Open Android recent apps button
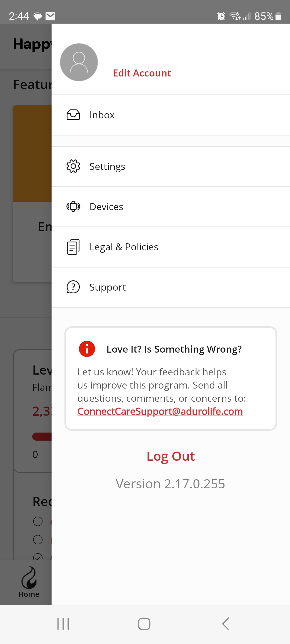290x644 pixels. (63, 624)
